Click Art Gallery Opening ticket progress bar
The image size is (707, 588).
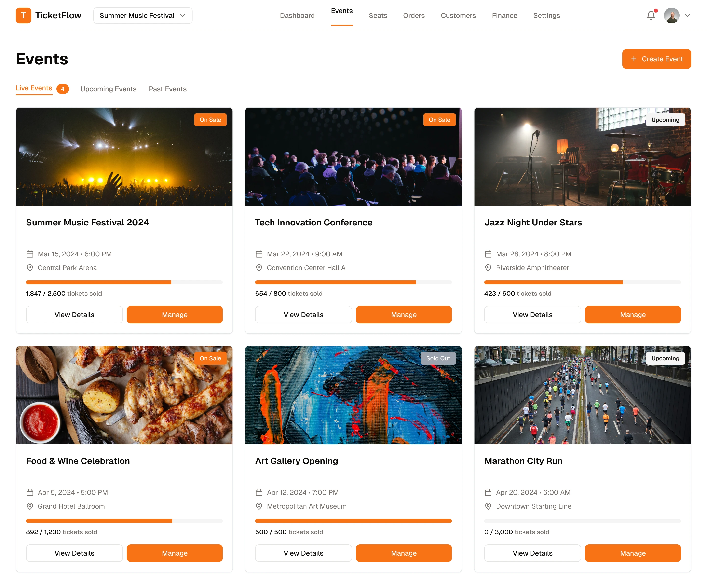[x=353, y=521]
